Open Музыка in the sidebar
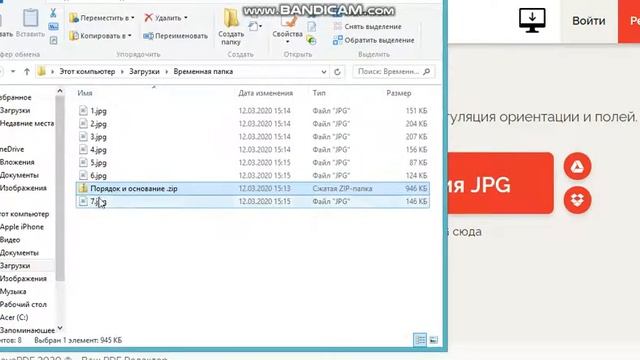 pos(13,291)
